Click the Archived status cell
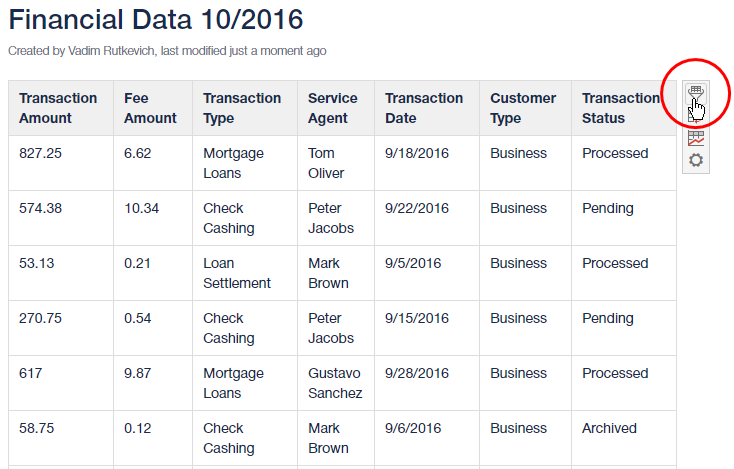 coord(609,428)
